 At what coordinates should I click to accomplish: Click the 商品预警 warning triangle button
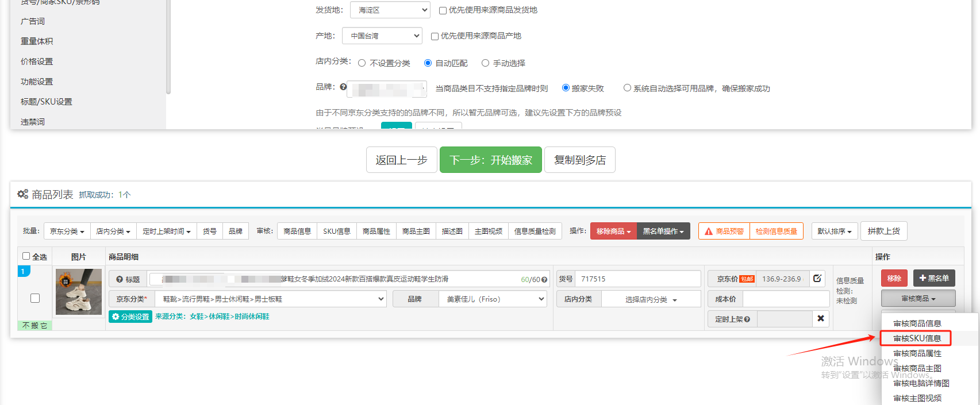(x=724, y=231)
